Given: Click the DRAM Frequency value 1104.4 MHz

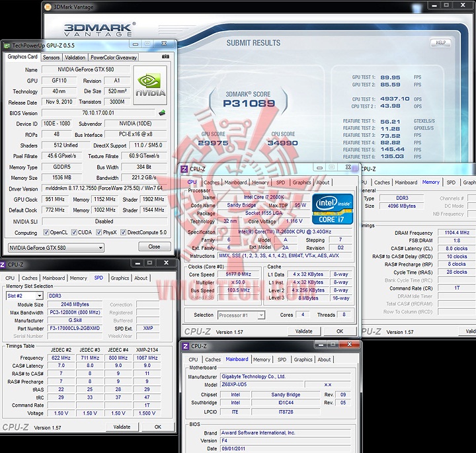Looking at the screenshot, I should click(x=457, y=233).
